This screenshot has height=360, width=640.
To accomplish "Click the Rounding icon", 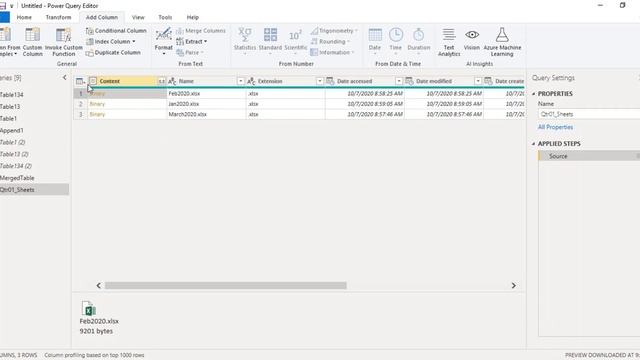I will point(314,42).
